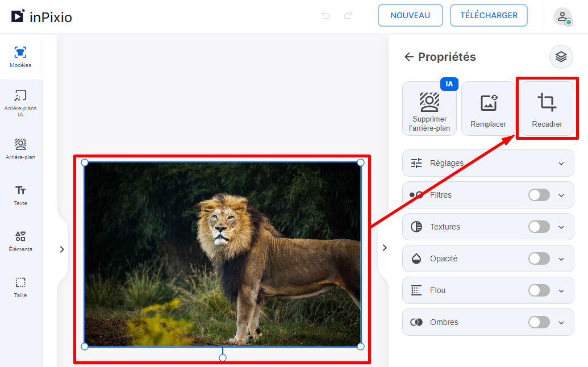Click the Supprimer l'arrière-plan IA tool
This screenshot has width=588, height=367.
tap(429, 108)
